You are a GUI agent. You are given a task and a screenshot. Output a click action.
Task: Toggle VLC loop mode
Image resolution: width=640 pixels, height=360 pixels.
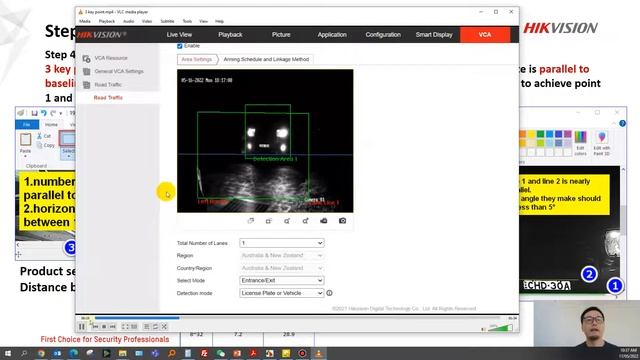(156, 327)
